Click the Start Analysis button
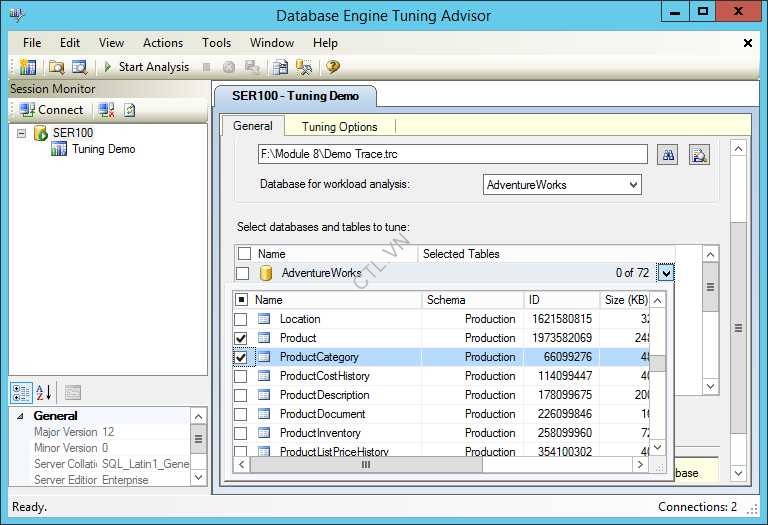 click(145, 67)
